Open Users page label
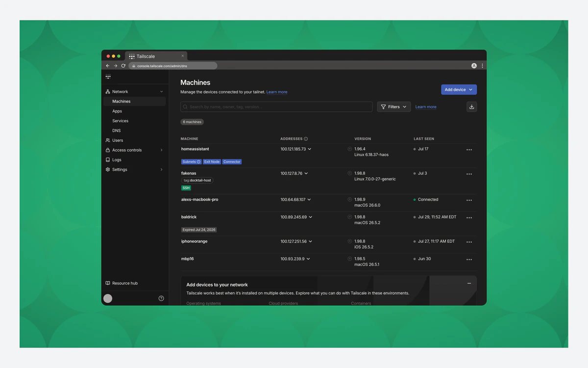This screenshot has width=588, height=368. tap(118, 140)
